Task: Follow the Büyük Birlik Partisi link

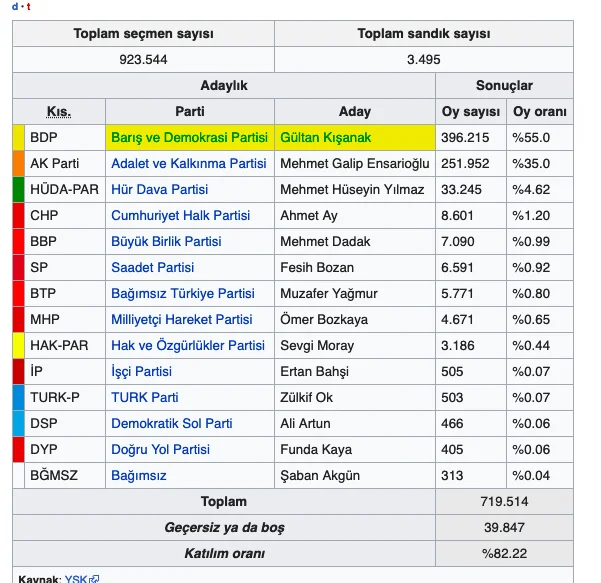Action: [166, 241]
